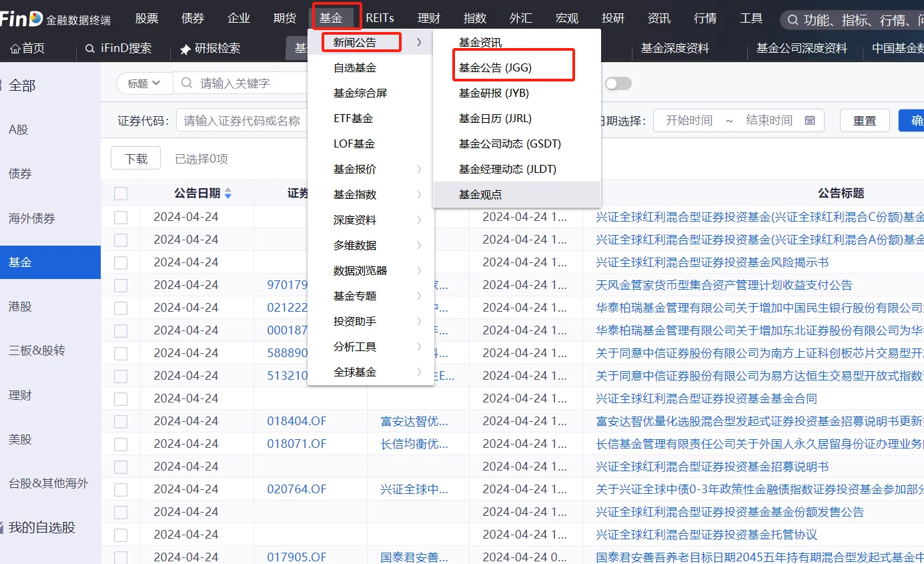This screenshot has width=924, height=564.
Task: Check the select-all box in the table header
Action: (x=121, y=194)
